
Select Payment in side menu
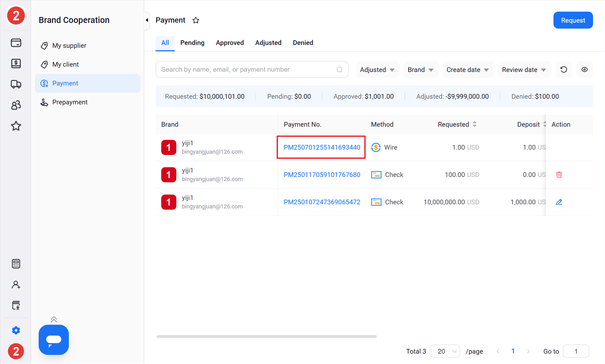tap(88, 83)
